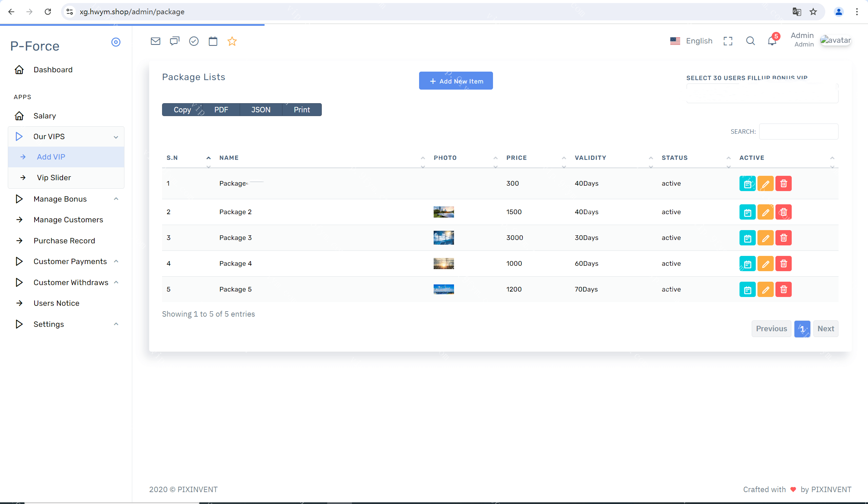868x504 pixels.
Task: Click the yellow star favorites icon
Action: click(x=232, y=41)
